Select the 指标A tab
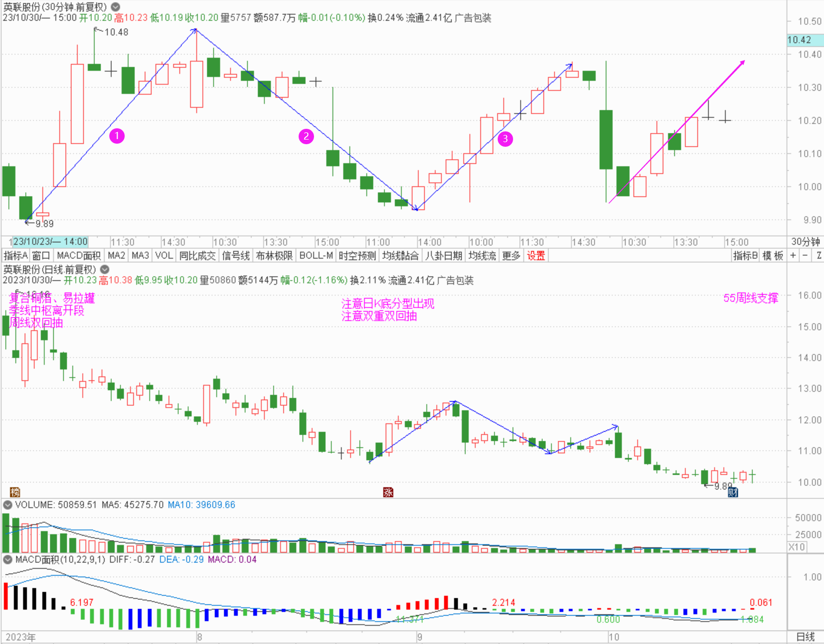 (x=15, y=256)
